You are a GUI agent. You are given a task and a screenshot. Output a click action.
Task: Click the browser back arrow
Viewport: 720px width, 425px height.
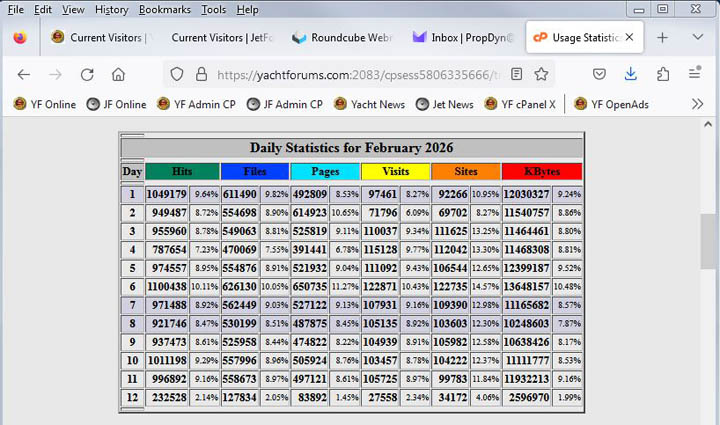pos(24,74)
